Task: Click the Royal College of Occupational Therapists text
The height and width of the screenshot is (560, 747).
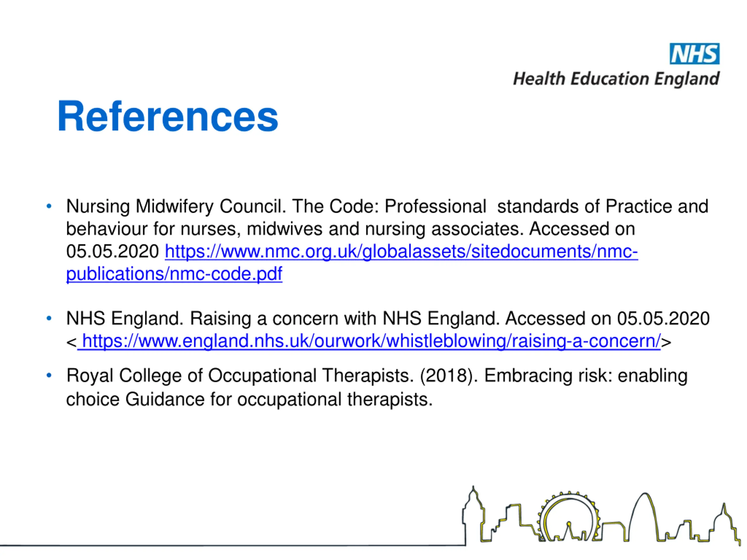Action: point(240,375)
